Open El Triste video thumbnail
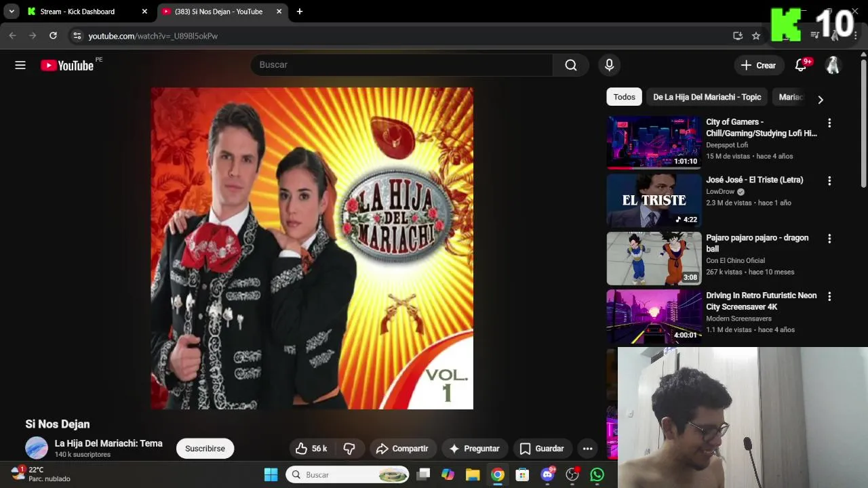The width and height of the screenshot is (868, 488). [x=654, y=200]
